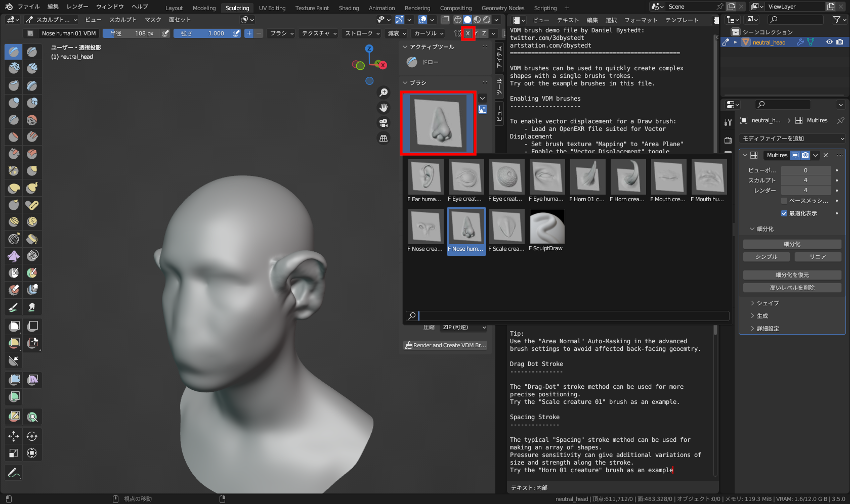
Task: Hide neutral_head in viewport via eye icon
Action: [829, 42]
